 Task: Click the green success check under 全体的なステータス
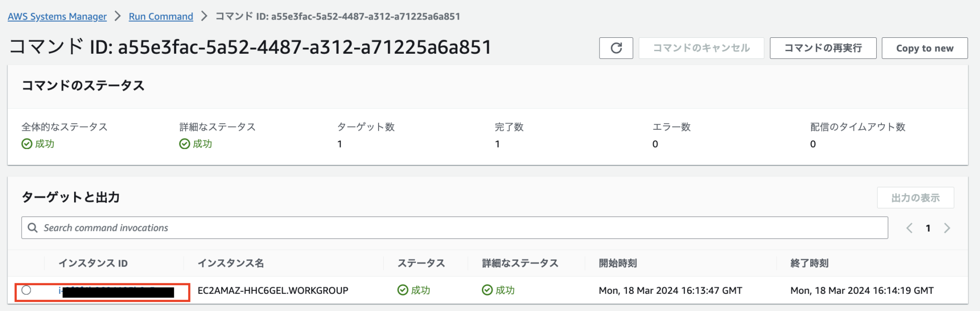[x=27, y=144]
